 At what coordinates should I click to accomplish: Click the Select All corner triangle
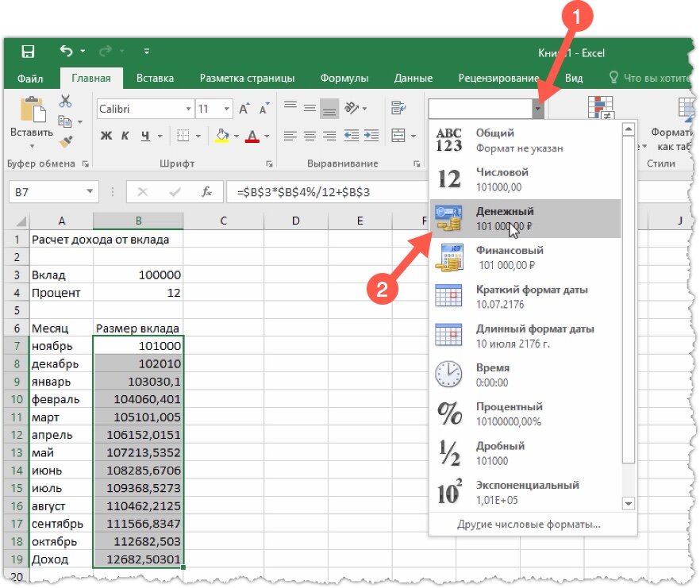click(x=20, y=221)
